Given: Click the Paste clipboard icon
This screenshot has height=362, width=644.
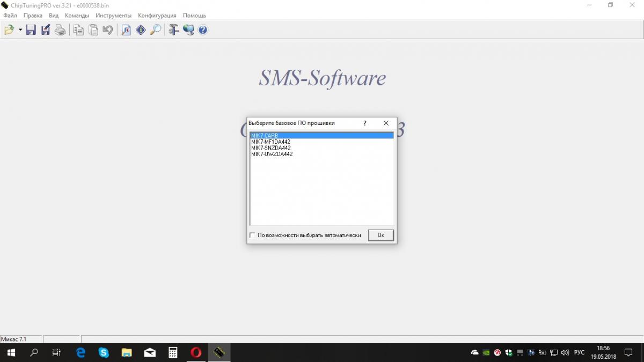Looking at the screenshot, I should (93, 30).
